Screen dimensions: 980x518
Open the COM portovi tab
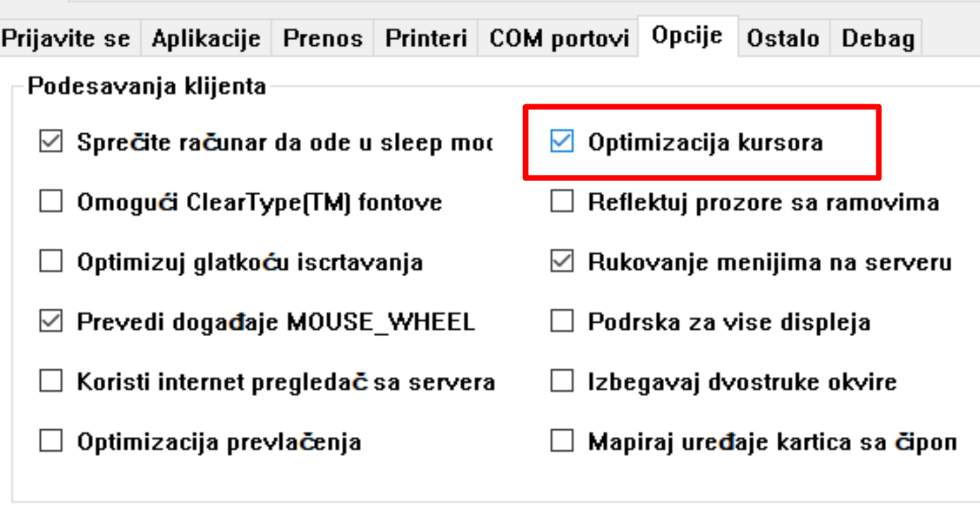[558, 38]
